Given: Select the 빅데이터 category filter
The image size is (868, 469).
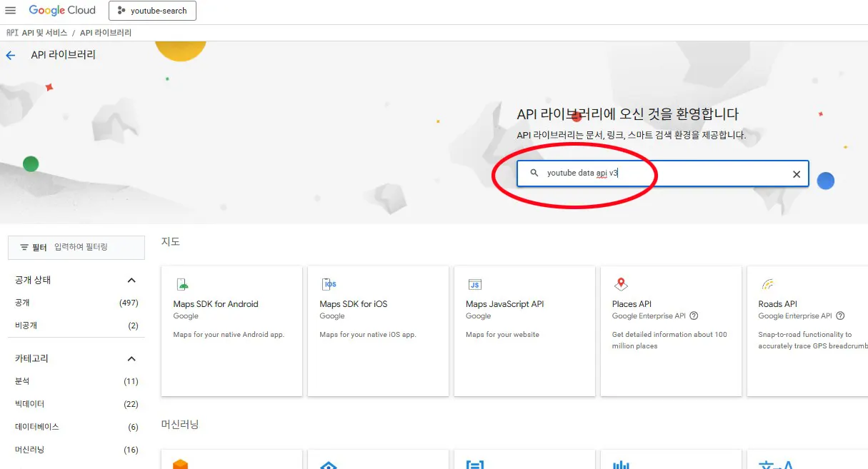Looking at the screenshot, I should click(x=30, y=404).
